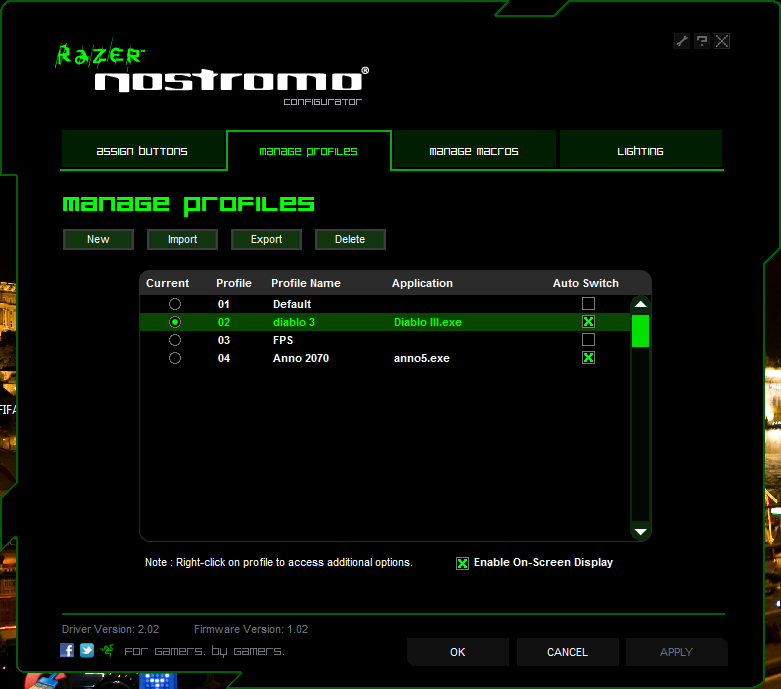
Task: Click the CANCEL button
Action: click(567, 652)
